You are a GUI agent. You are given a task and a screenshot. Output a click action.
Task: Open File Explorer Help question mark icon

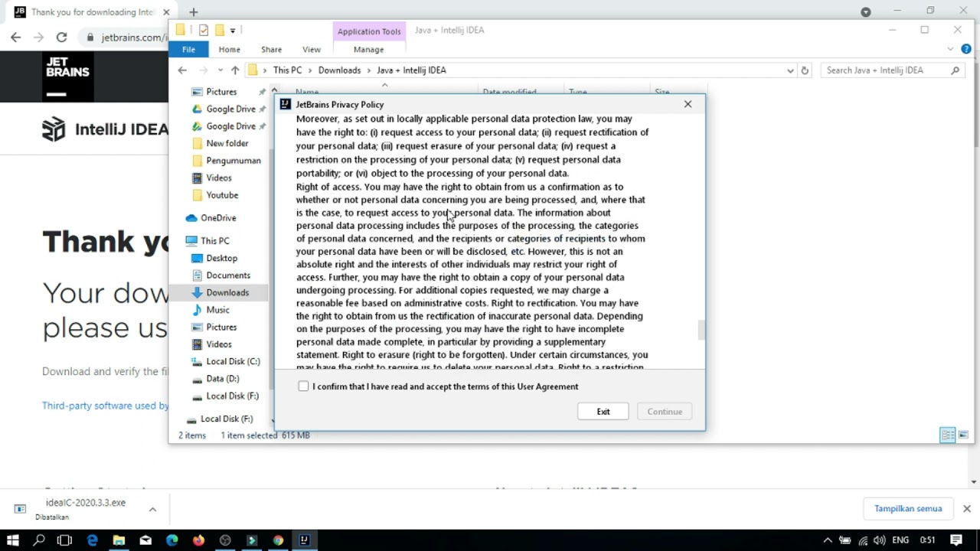[966, 49]
